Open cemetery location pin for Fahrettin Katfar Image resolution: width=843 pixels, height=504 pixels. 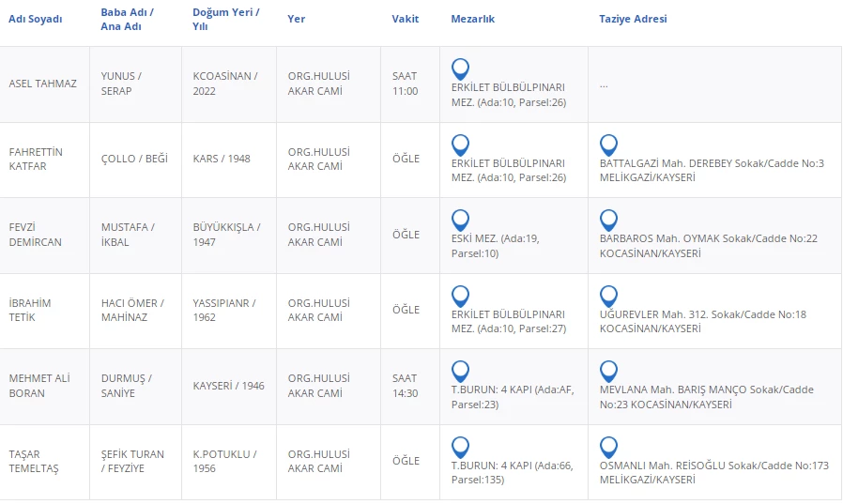460,145
